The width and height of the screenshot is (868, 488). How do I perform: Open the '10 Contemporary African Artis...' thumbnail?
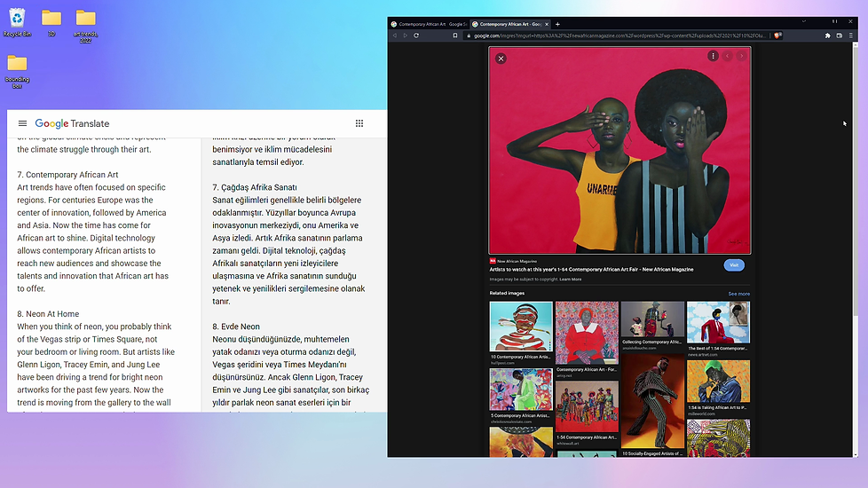[x=521, y=327]
